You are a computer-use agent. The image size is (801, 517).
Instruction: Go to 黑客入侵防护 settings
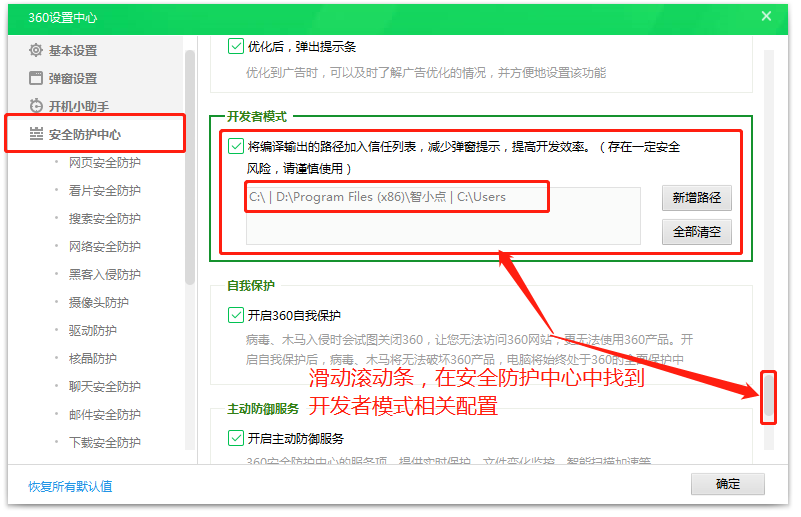coord(105,274)
